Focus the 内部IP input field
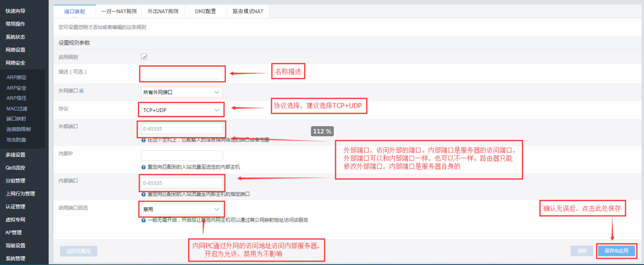 point(182,156)
